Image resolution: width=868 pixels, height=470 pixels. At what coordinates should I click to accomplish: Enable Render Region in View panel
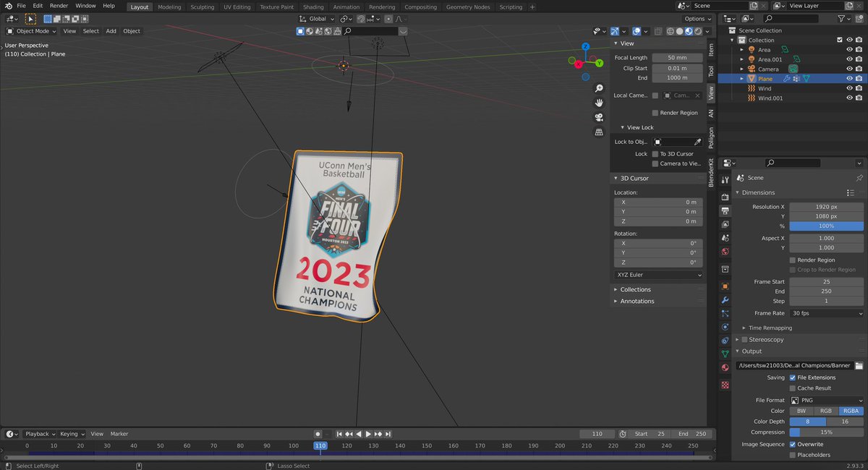pos(655,113)
